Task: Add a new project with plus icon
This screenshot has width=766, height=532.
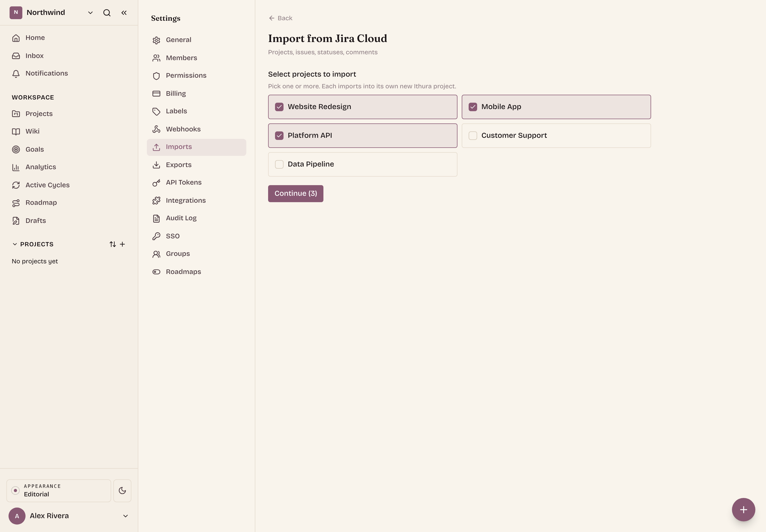Action: (122, 244)
